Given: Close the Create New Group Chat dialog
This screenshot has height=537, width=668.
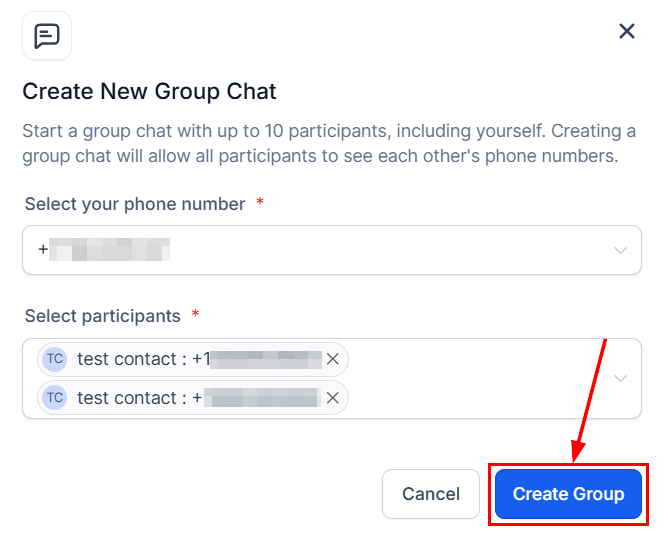Looking at the screenshot, I should coord(627,31).
